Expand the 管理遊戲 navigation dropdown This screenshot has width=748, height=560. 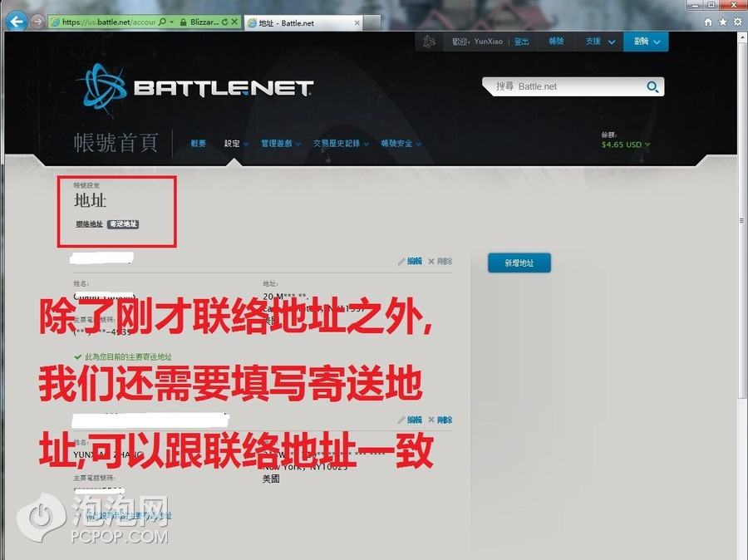(x=280, y=144)
